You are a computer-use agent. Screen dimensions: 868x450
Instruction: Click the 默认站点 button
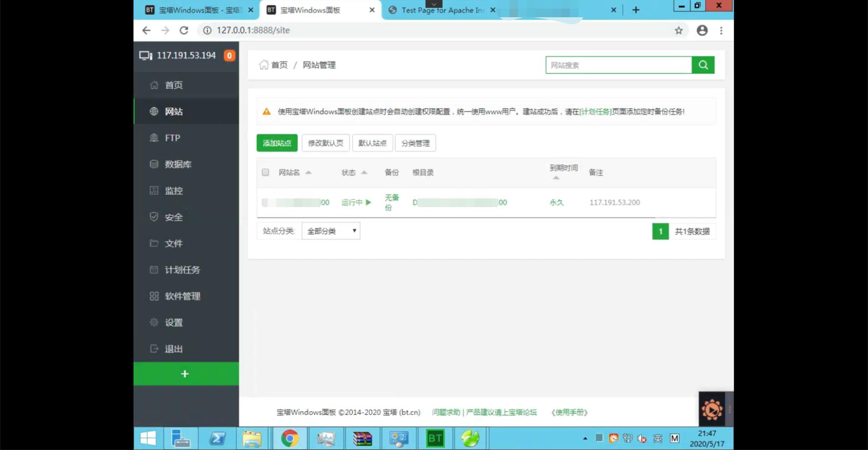[372, 143]
